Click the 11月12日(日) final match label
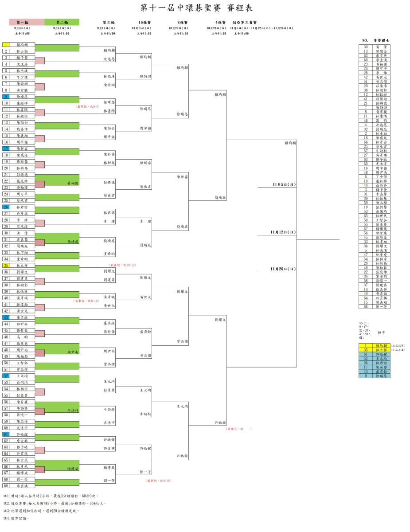 [x=283, y=232]
